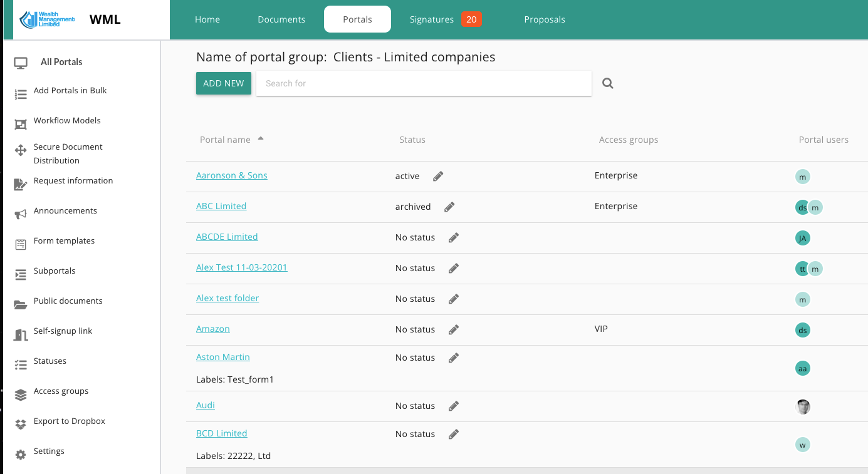Screen dimensions: 868x474
Task: Open the Signatures tab with 20 pending
Action: [431, 19]
